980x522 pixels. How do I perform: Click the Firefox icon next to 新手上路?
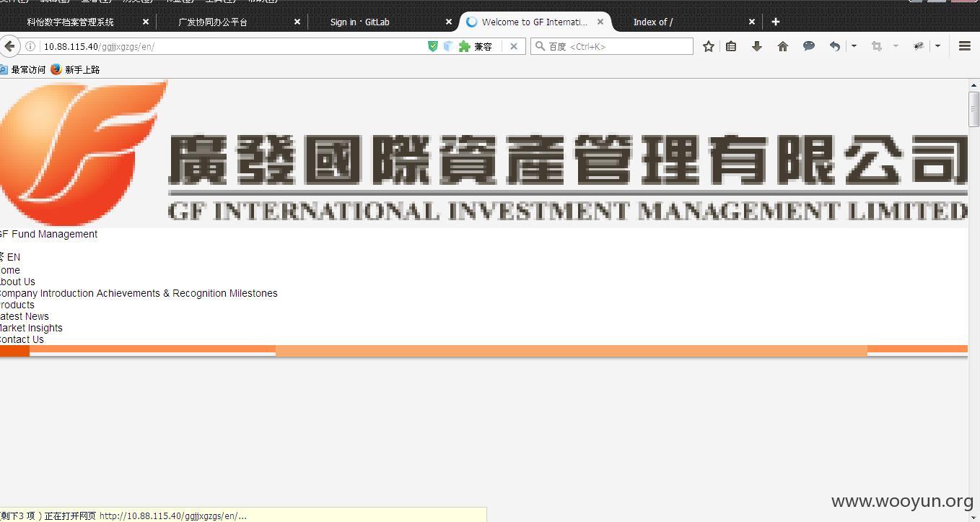[56, 69]
